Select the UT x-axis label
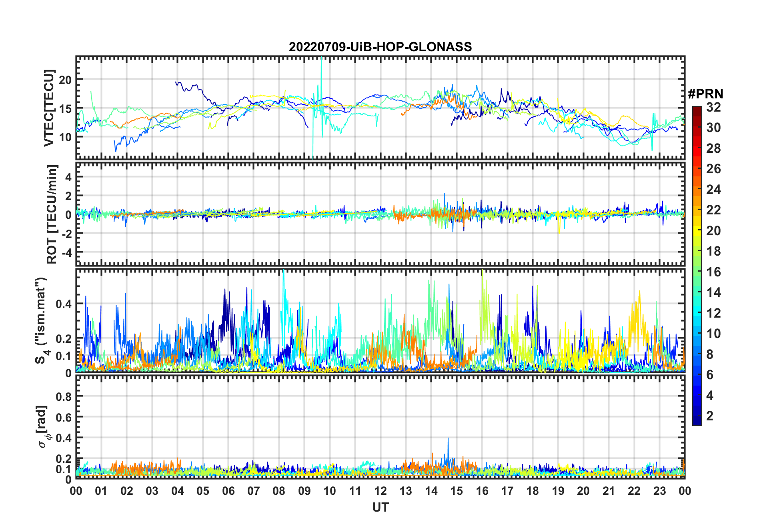The image size is (761, 532). point(380,507)
